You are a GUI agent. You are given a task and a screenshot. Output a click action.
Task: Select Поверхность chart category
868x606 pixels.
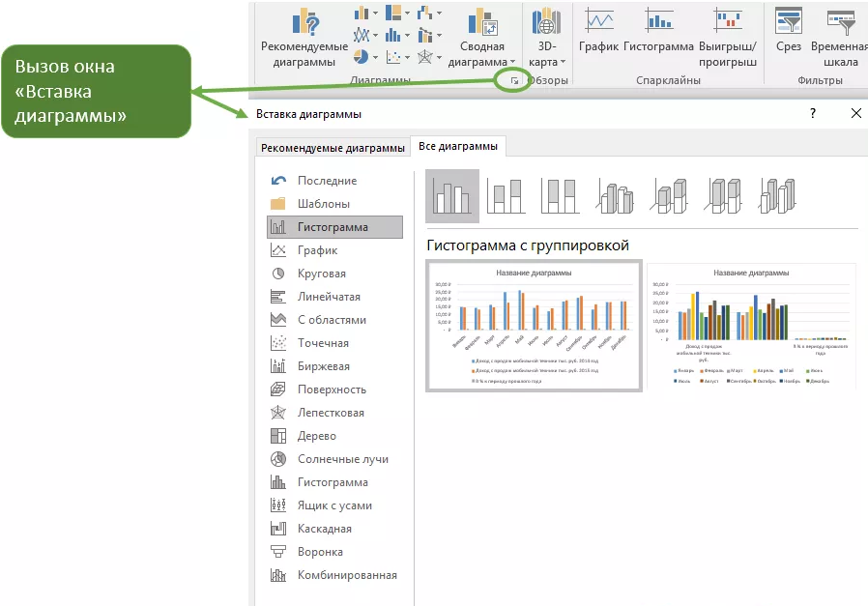334,390
